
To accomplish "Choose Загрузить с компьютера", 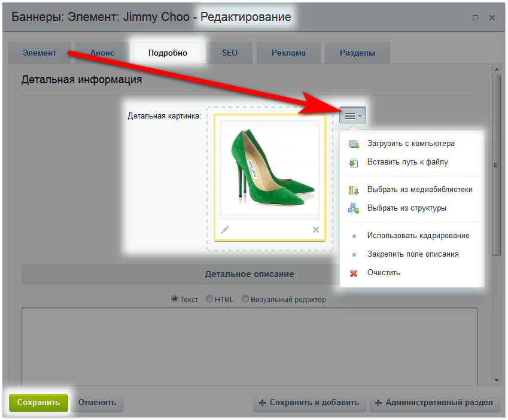I will tap(411, 144).
